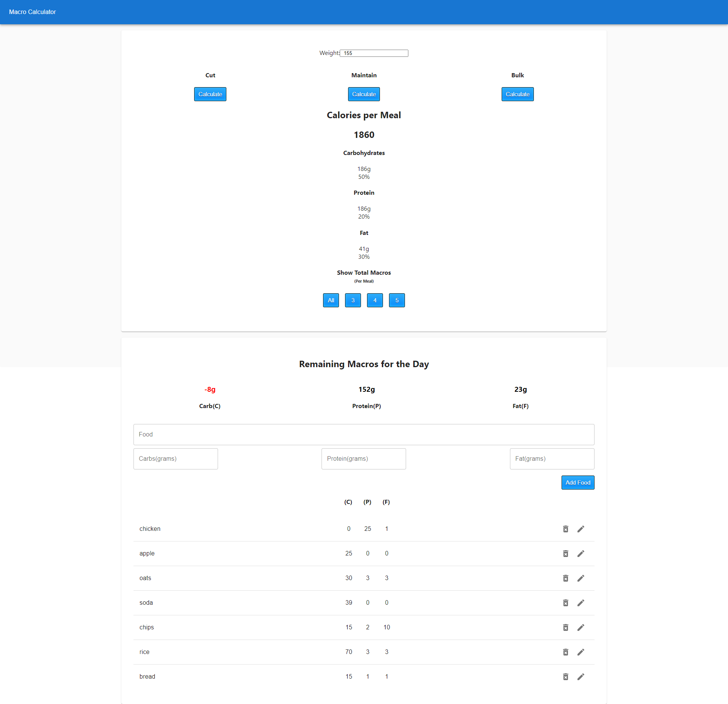Delete the oats row

(565, 578)
